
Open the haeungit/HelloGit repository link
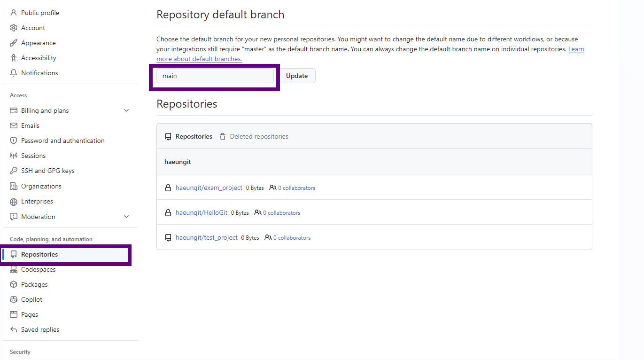tap(202, 212)
